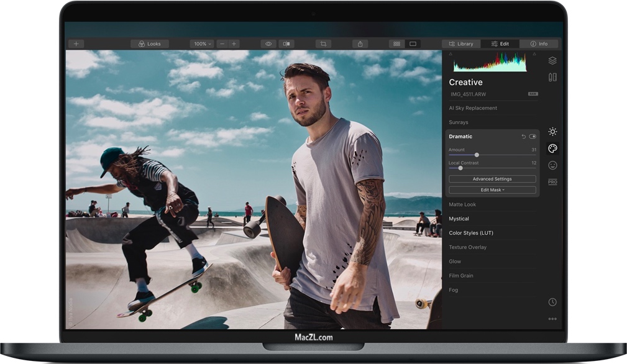The image size is (627, 364).
Task: Toggle the Dramatic filter on/off switch
Action: 533,137
